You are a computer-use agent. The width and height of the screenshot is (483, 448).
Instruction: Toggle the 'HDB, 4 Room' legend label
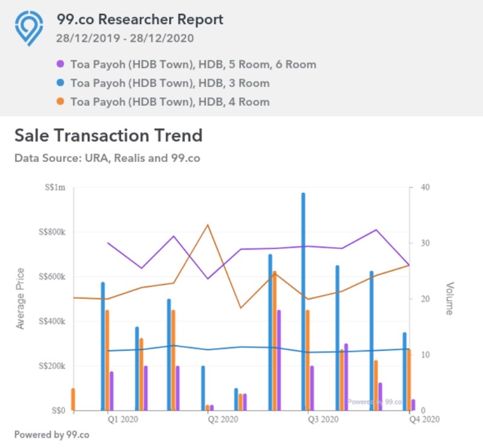(170, 102)
